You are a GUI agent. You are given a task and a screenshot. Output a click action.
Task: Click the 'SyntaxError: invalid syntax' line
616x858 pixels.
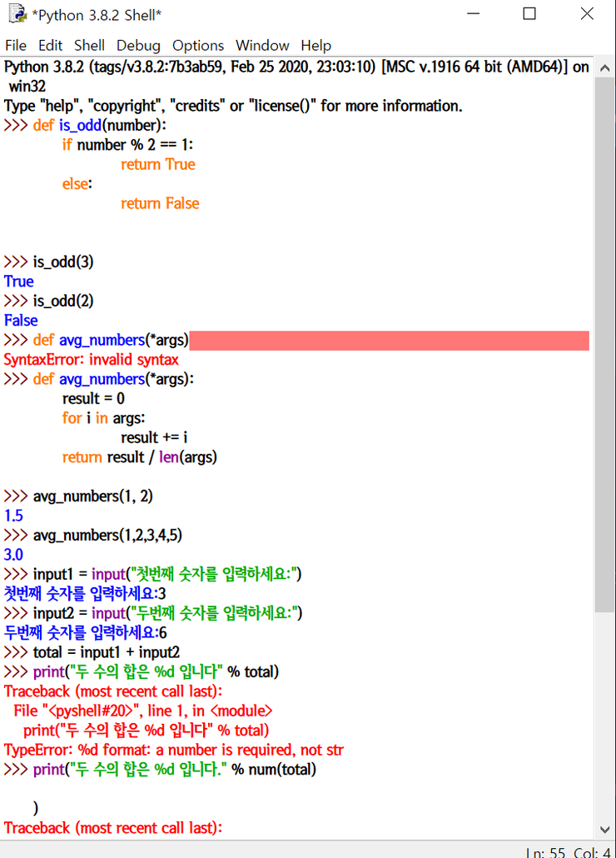92,360
